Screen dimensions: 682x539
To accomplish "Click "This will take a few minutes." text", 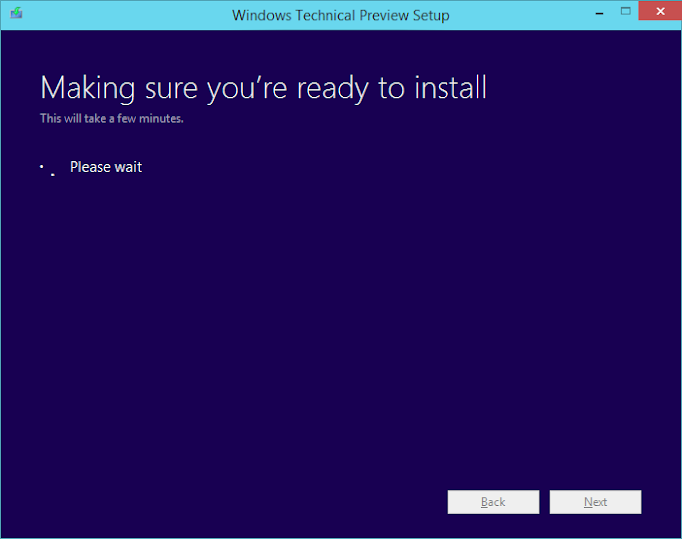I will [112, 118].
